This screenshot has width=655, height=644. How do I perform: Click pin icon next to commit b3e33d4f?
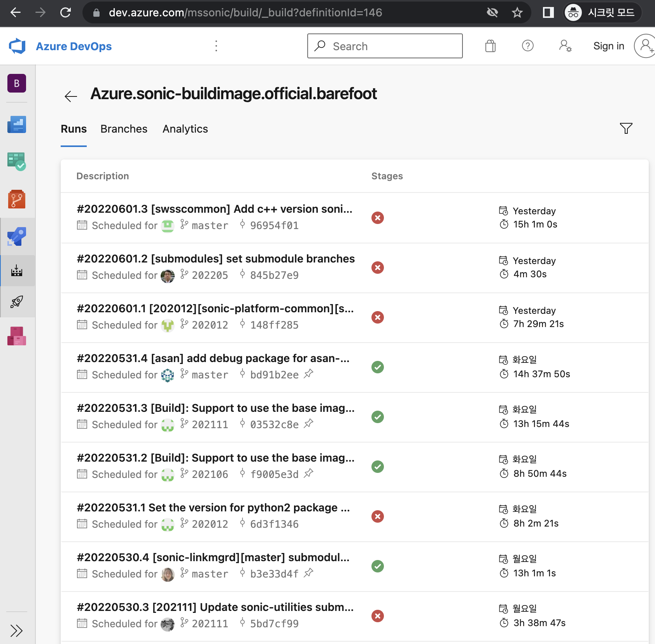(308, 573)
